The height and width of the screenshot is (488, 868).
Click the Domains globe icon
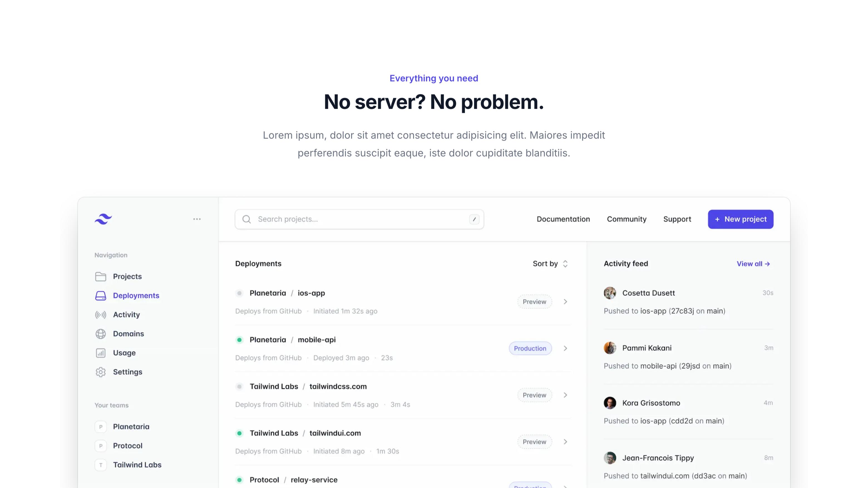coord(100,334)
